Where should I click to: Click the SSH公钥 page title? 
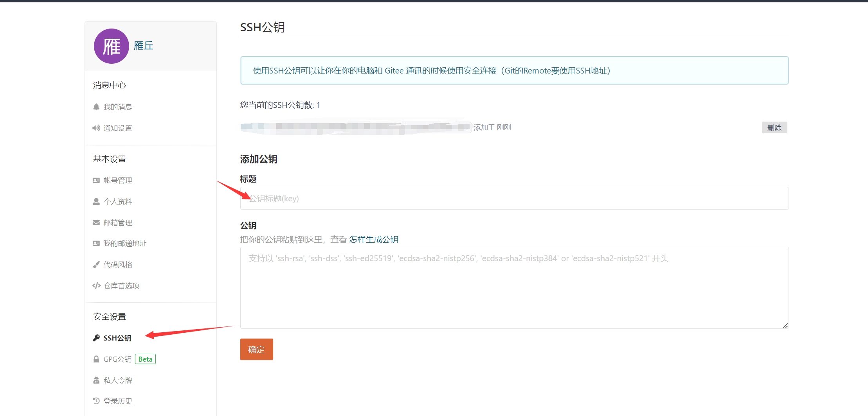pyautogui.click(x=263, y=27)
